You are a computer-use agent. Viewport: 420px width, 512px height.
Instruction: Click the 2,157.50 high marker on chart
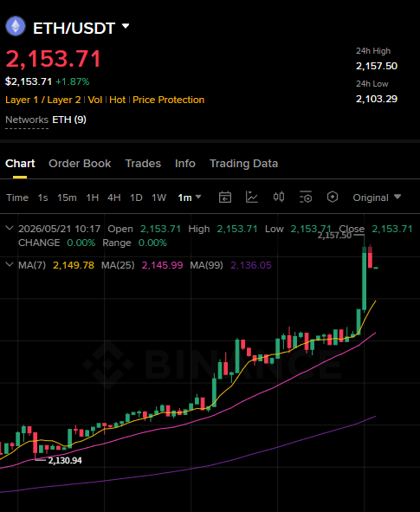(334, 236)
